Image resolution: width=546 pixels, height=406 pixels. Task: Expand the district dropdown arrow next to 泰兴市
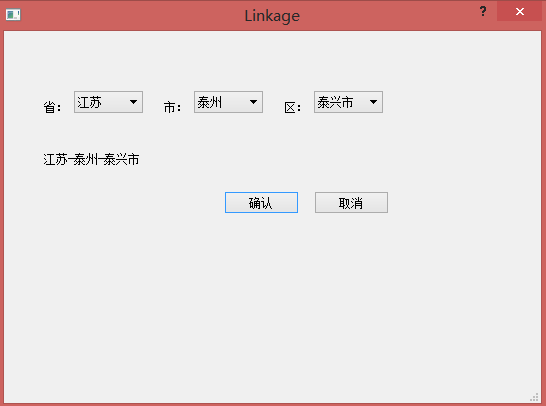pyautogui.click(x=373, y=102)
